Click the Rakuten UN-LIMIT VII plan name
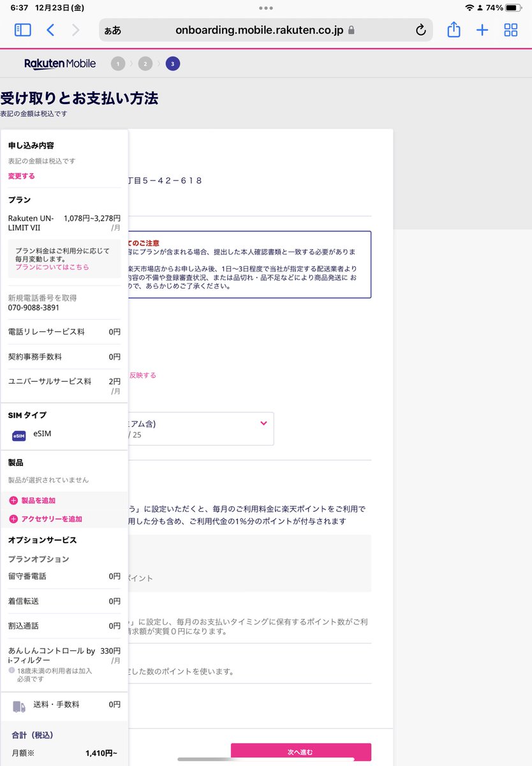Screen dimensions: 532x766 [31, 223]
